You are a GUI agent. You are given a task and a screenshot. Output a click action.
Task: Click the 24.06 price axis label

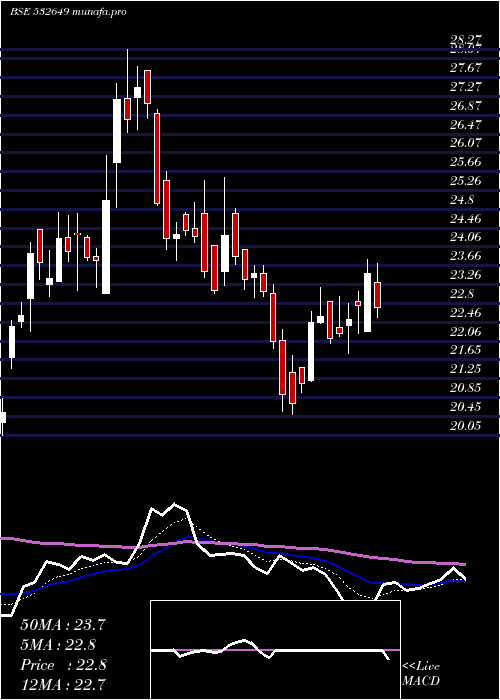(x=466, y=237)
